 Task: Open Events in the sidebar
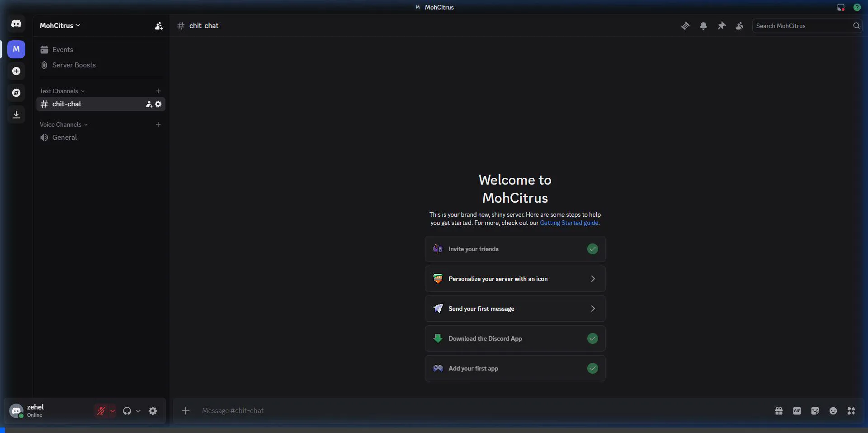tap(62, 50)
